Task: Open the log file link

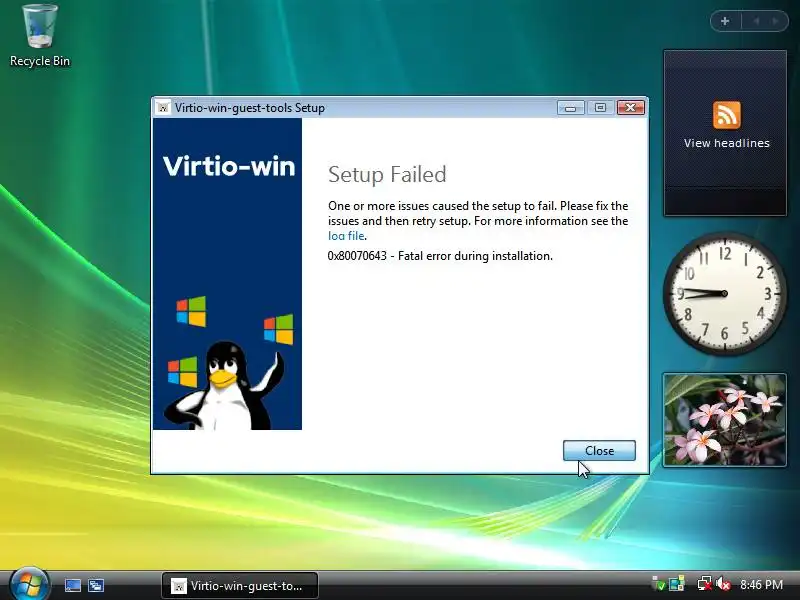Action: click(346, 236)
